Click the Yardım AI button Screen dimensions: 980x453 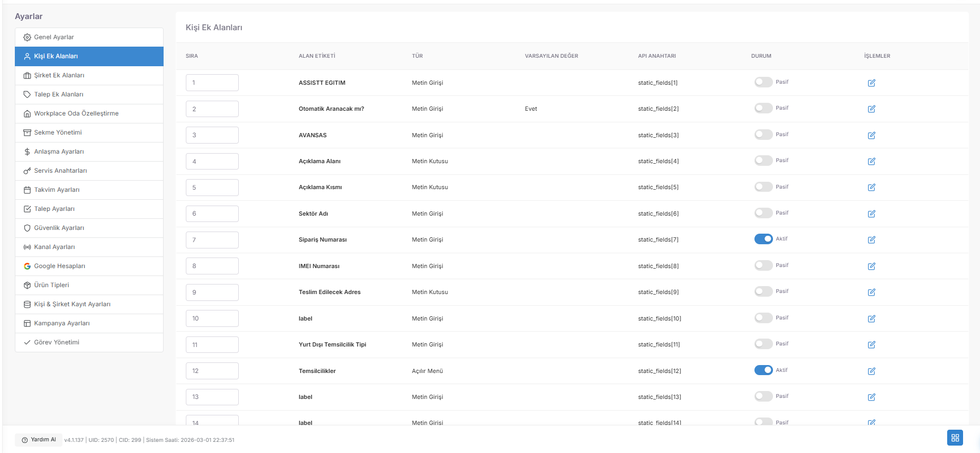coord(39,440)
